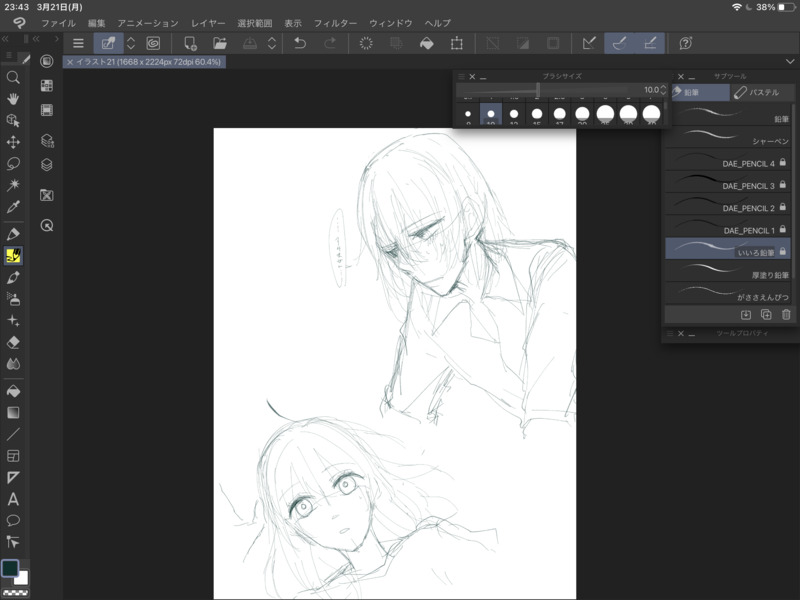Viewport: 800px width, 600px height.
Task: Select the Hand move-canvas tool
Action: click(13, 99)
